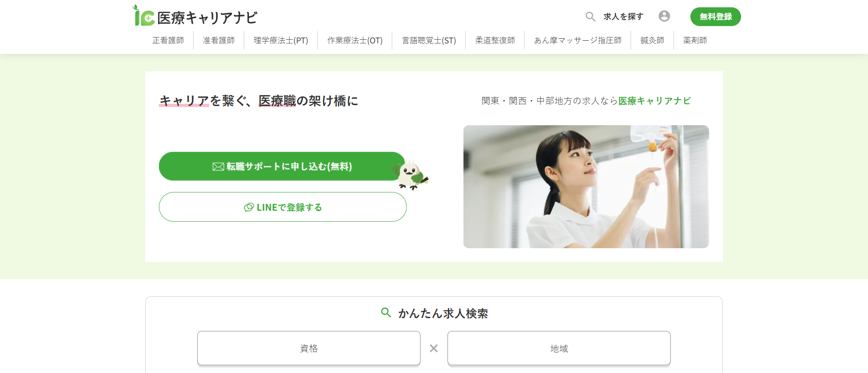Select 正看護師 in the navigation
Image resolution: width=868 pixels, height=373 pixels.
[x=168, y=40]
